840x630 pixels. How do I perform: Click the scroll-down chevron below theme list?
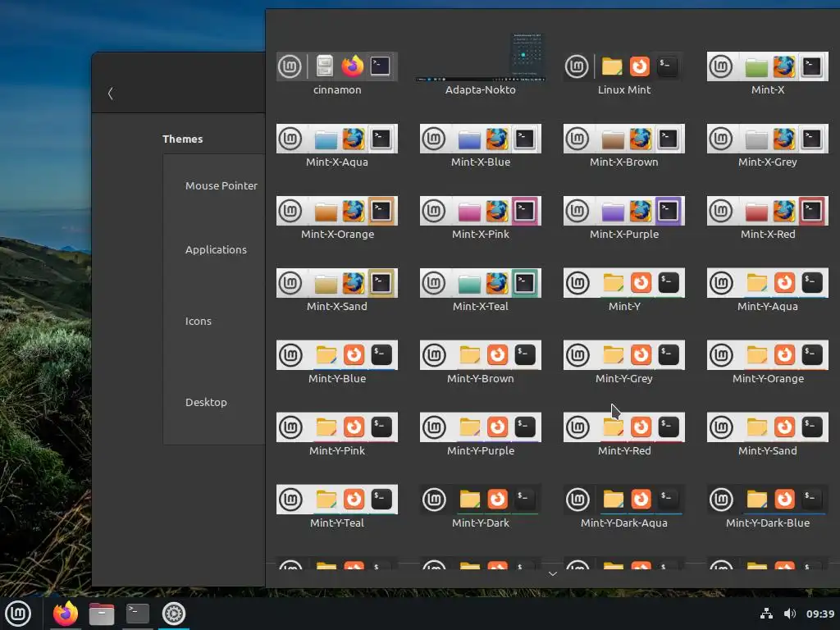pos(553,573)
